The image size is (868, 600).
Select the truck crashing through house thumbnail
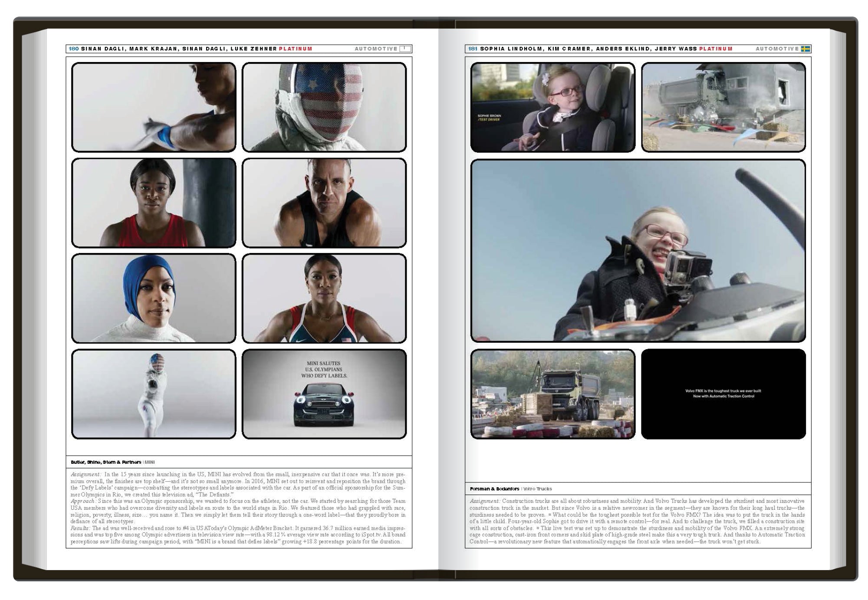pos(723,107)
